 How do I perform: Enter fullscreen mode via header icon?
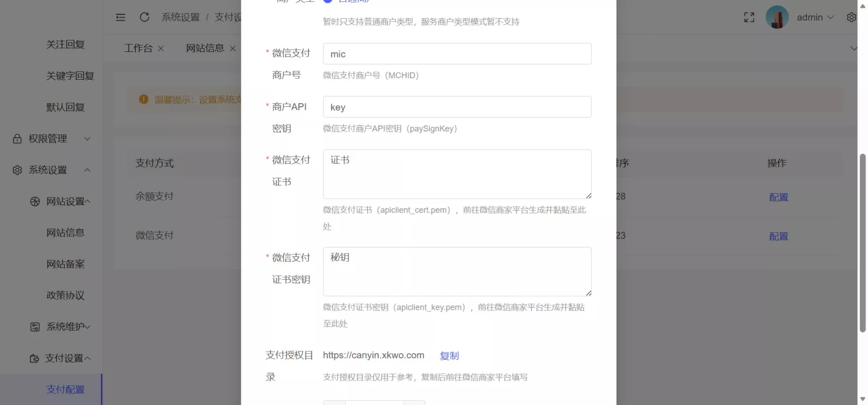coord(749,17)
